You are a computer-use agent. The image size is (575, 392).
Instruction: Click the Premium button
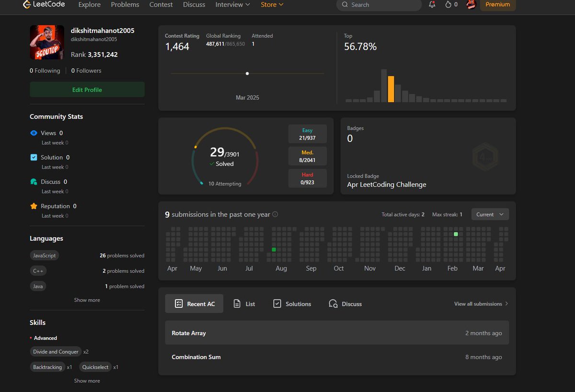point(498,5)
